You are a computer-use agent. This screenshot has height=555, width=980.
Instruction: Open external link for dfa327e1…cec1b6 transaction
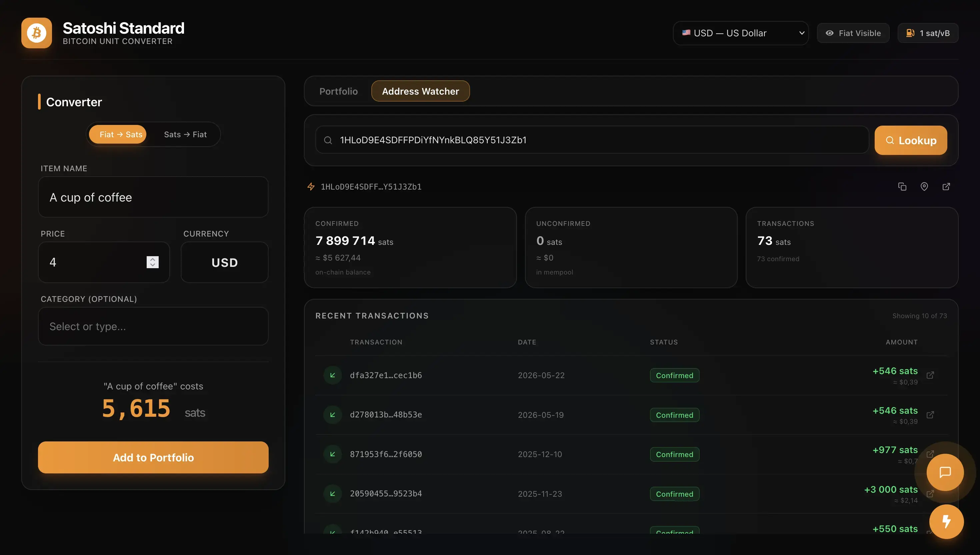pyautogui.click(x=930, y=375)
